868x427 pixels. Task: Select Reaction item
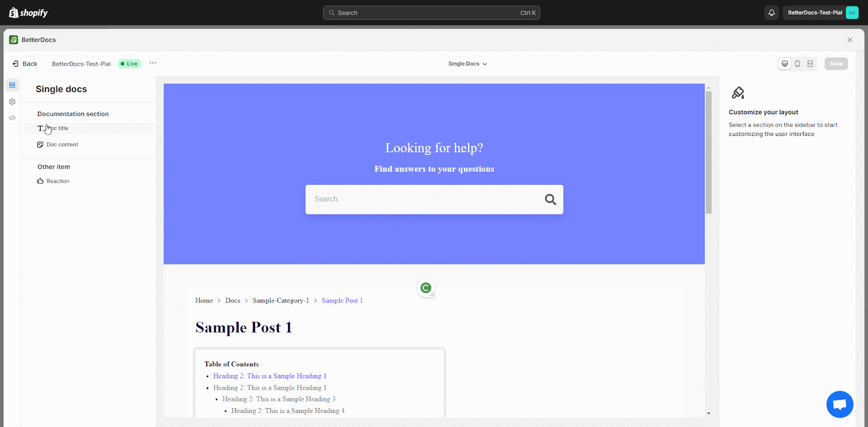pos(88,181)
